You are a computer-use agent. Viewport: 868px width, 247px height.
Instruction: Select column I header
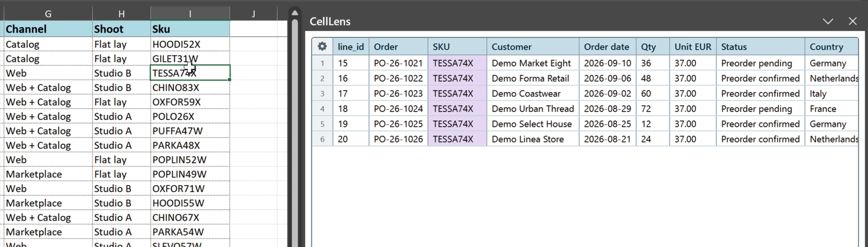(x=190, y=14)
